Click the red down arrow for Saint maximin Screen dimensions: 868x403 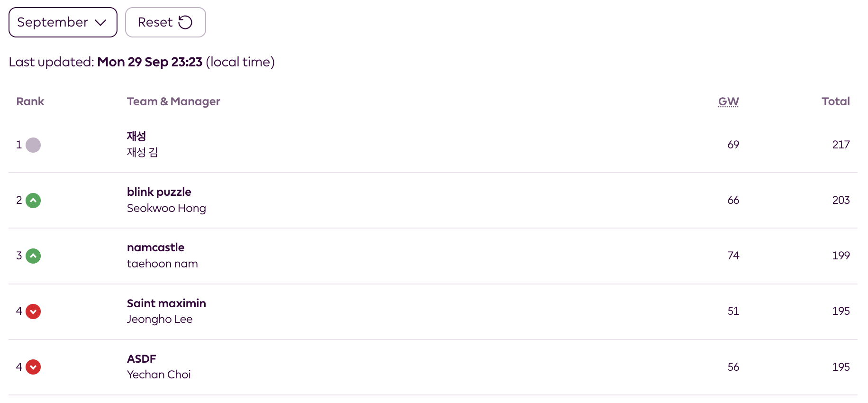33,311
